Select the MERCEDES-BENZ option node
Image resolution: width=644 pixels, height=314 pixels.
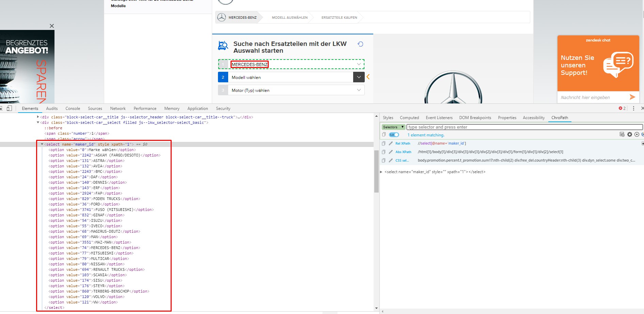click(x=94, y=248)
